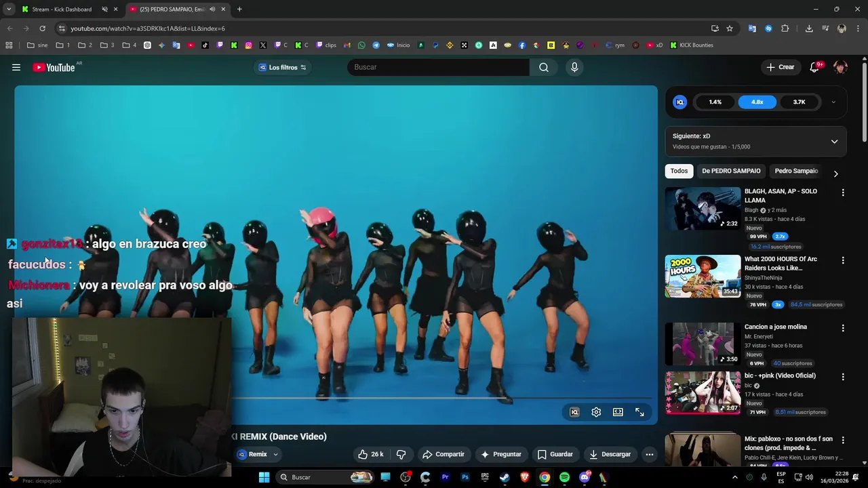Dislike the video

[x=401, y=454]
